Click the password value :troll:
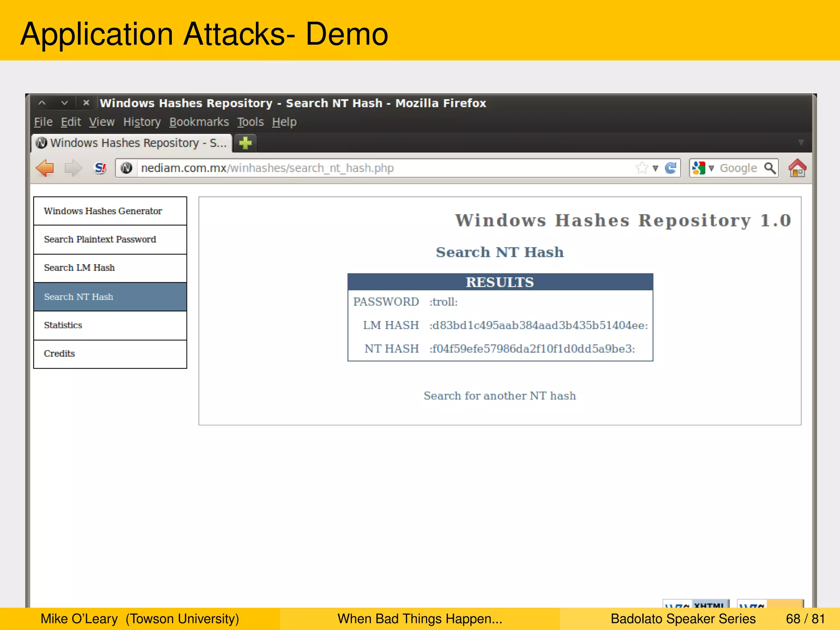The image size is (840, 630). (443, 302)
